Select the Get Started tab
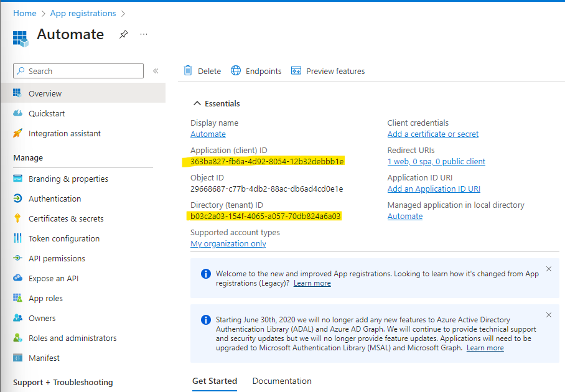Viewport: 565px width, 392px height. [x=215, y=381]
